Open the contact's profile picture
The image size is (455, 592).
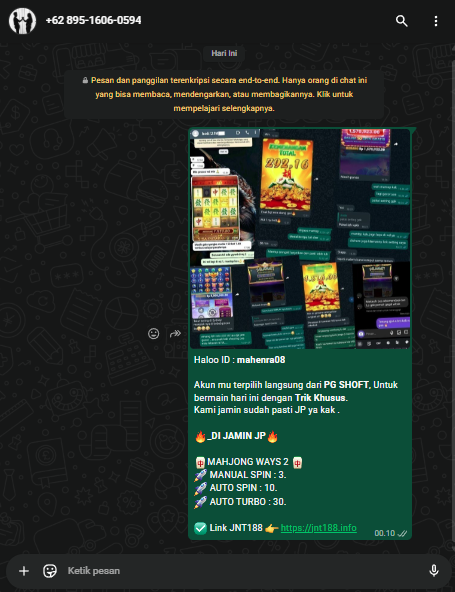click(x=22, y=21)
